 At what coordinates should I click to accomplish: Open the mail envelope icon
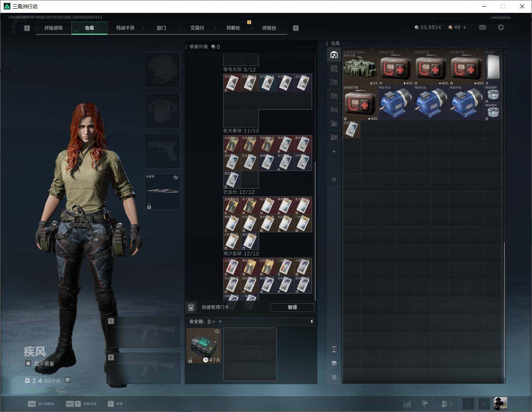[x=482, y=27]
